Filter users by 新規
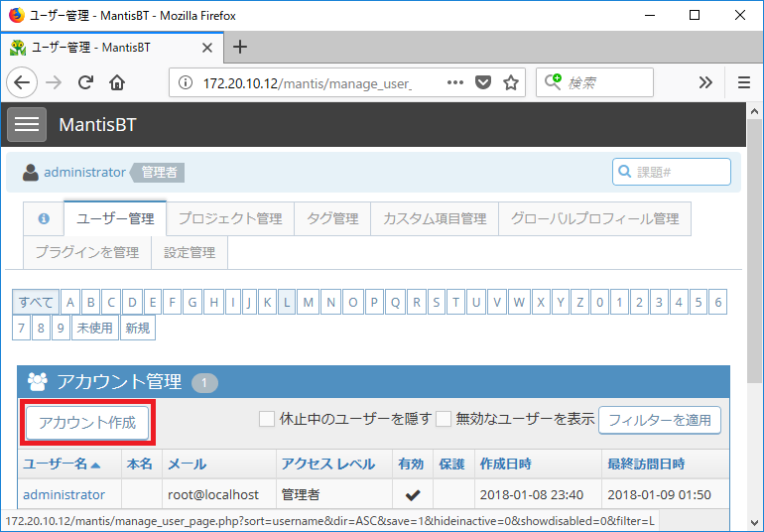 pyautogui.click(x=137, y=328)
